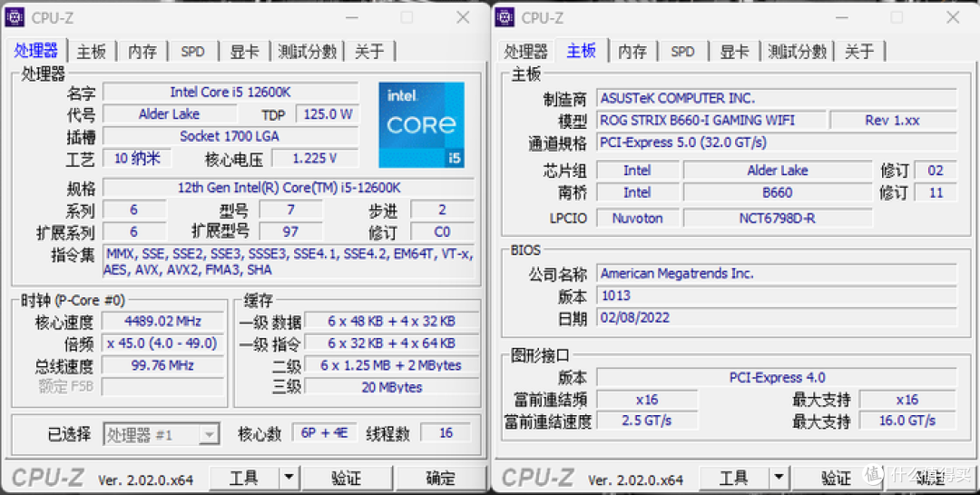Click L3 cache value 20 MBytes
The image size is (980, 495).
pos(391,387)
